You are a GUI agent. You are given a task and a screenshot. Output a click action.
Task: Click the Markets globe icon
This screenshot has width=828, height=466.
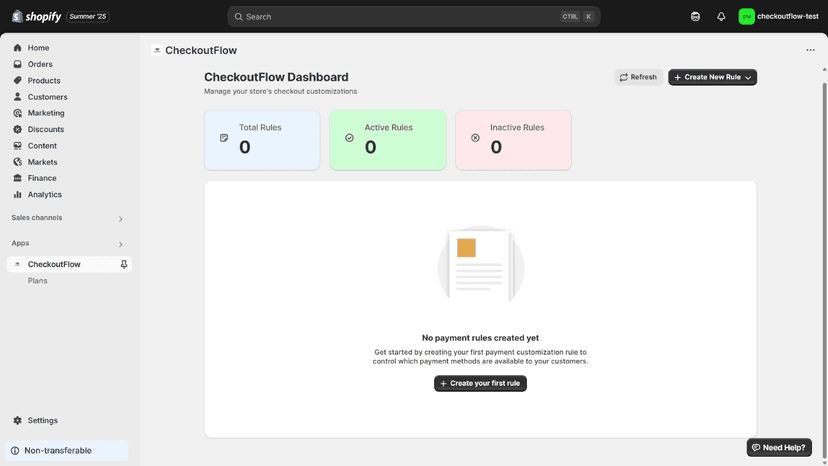[17, 162]
